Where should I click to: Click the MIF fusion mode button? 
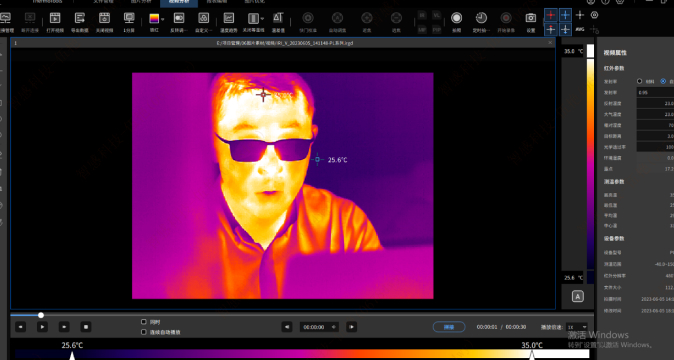pyautogui.click(x=422, y=30)
